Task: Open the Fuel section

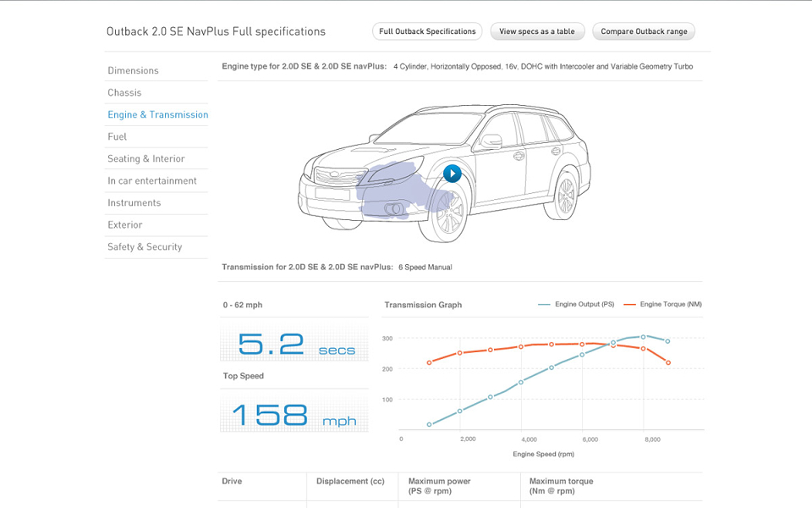Action: click(117, 137)
